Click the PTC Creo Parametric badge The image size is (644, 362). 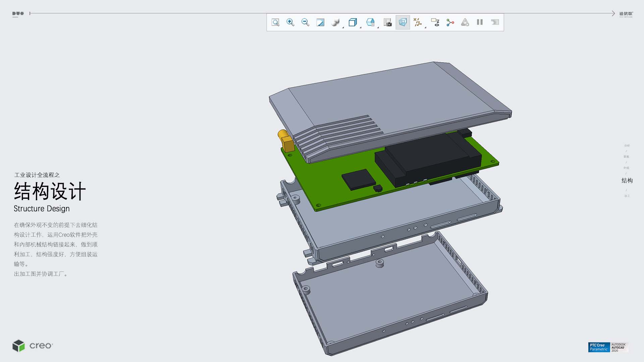click(599, 347)
